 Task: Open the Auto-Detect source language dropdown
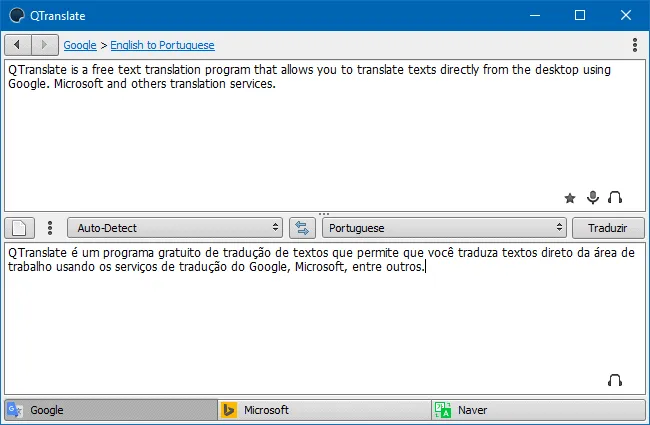coord(175,228)
